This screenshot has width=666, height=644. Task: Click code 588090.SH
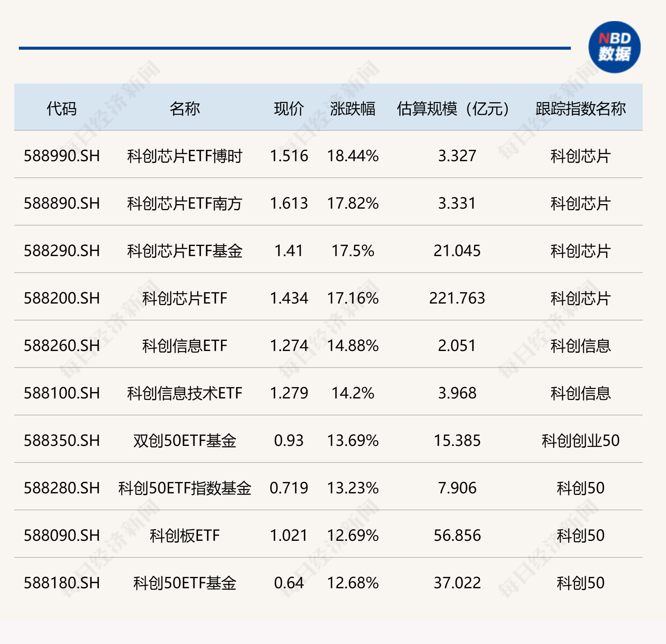(x=62, y=536)
